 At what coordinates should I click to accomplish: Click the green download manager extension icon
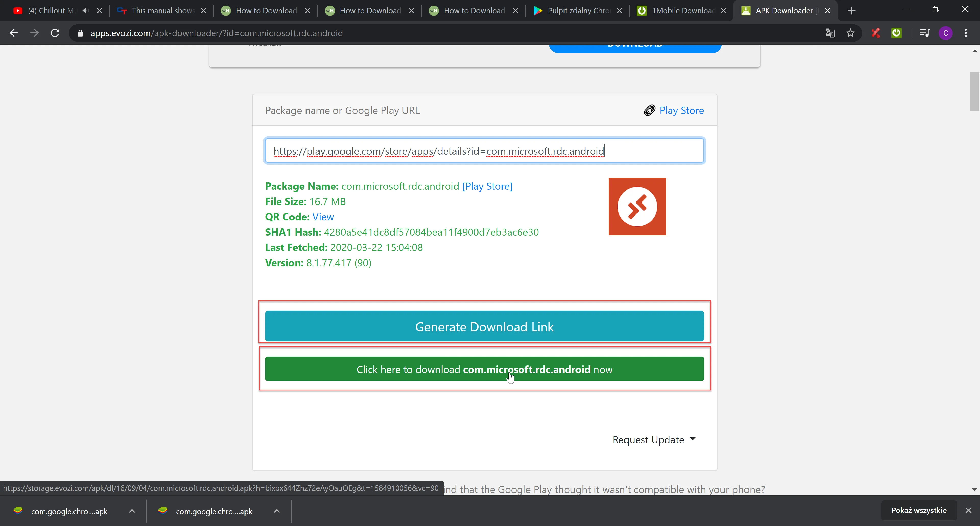click(896, 33)
